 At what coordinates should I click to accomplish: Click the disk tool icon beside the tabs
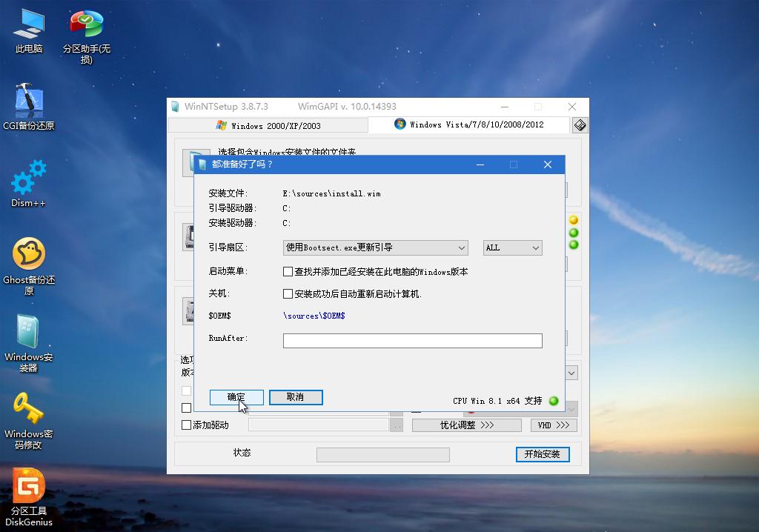pos(580,125)
